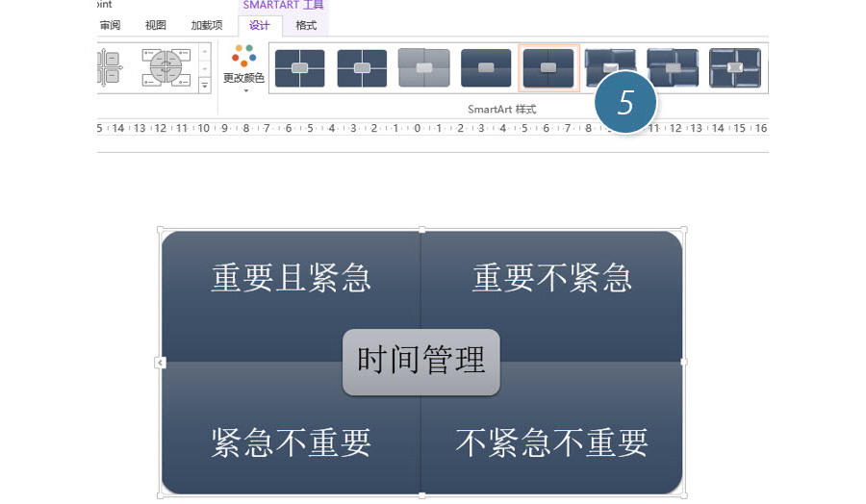Click the SmartArt top-right corner handle
Image resolution: width=866 pixels, height=504 pixels.
click(x=684, y=230)
